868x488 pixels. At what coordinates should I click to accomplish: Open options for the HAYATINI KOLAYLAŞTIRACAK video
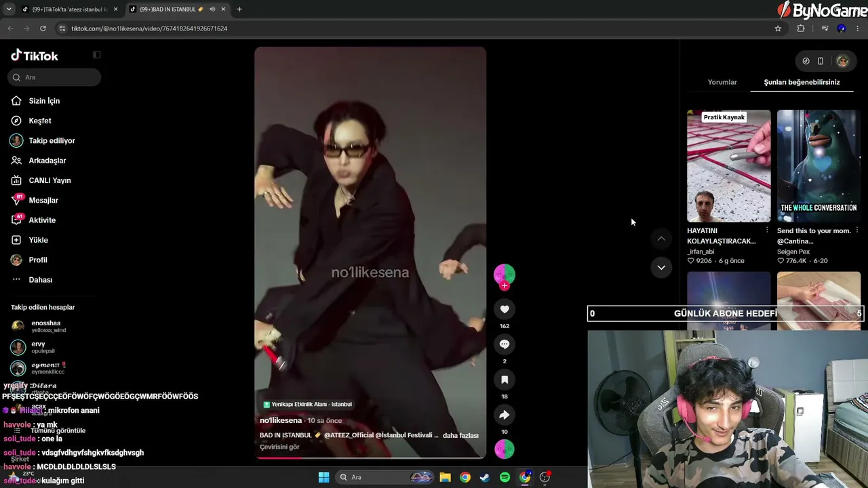tap(767, 230)
